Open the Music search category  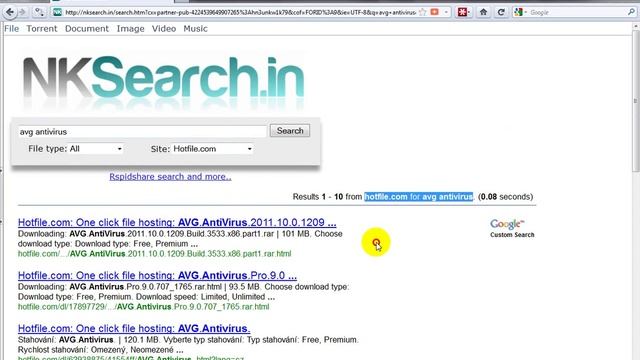(x=195, y=29)
